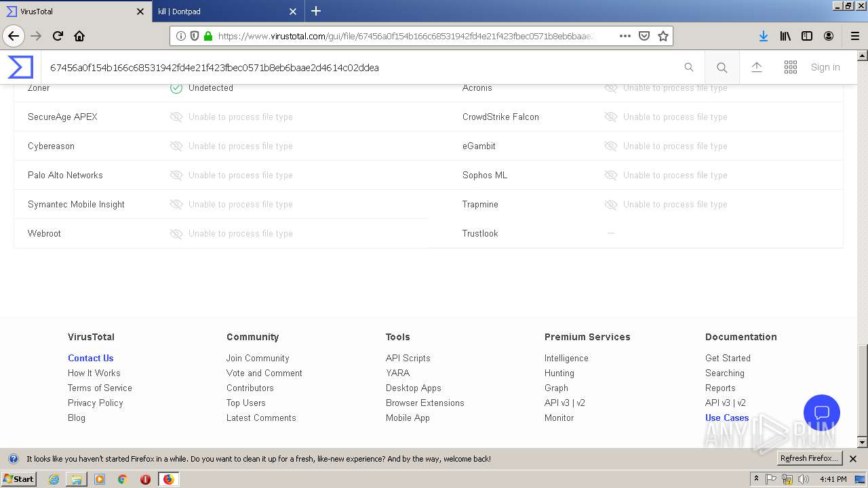
Task: Launch Internet Explorer from taskbar
Action: point(54,479)
